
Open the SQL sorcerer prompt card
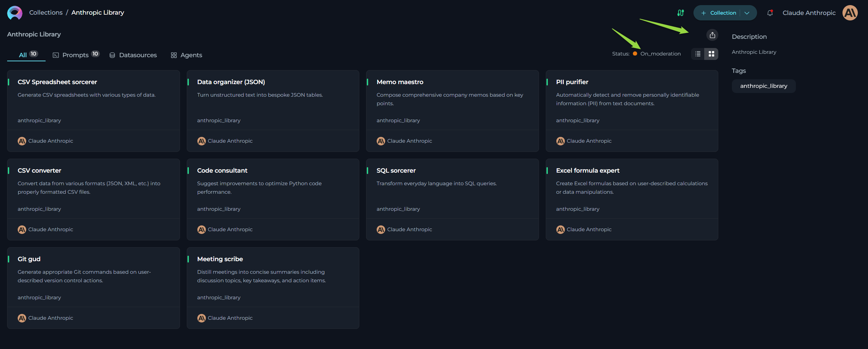click(396, 171)
